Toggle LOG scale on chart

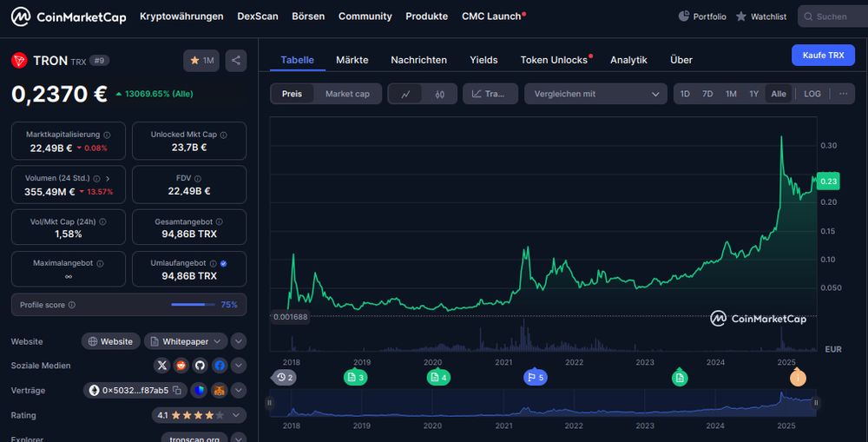click(x=812, y=94)
